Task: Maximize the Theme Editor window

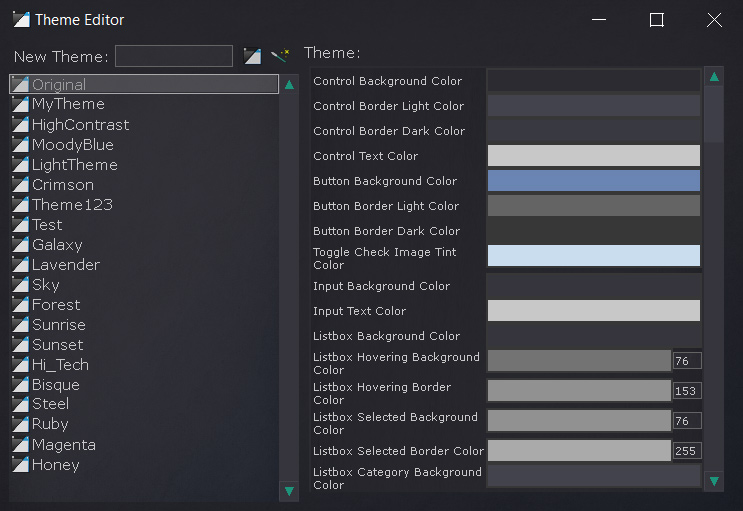Action: point(656,20)
